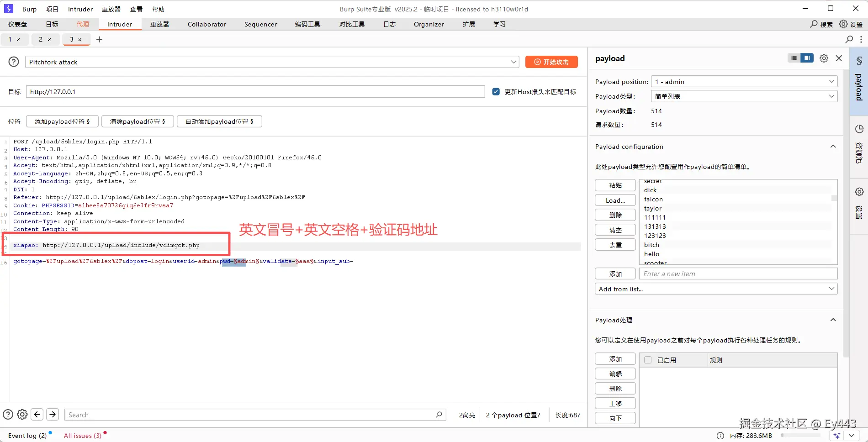The image size is (868, 442).
Task: Open attack type help question icon
Action: point(14,62)
